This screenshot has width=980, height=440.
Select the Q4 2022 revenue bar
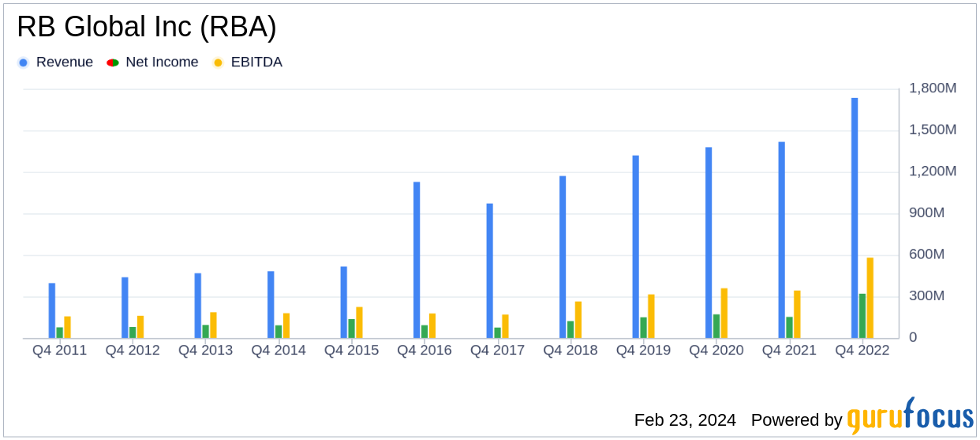855,218
